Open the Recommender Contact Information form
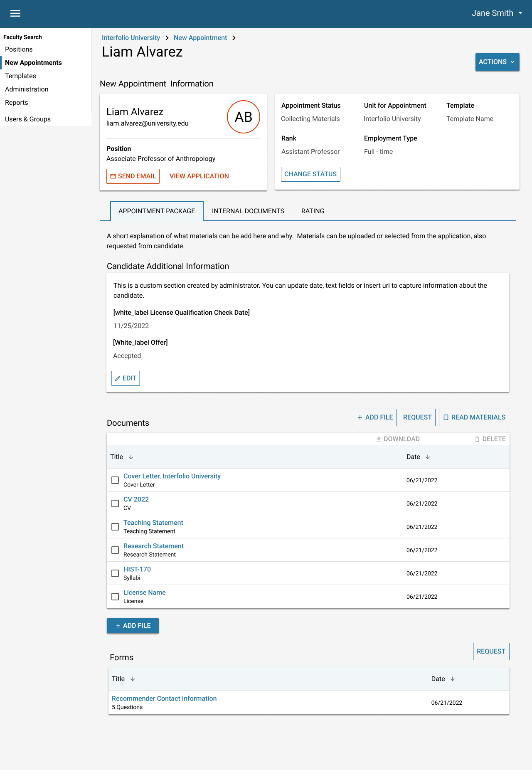Image resolution: width=532 pixels, height=770 pixels. point(164,698)
